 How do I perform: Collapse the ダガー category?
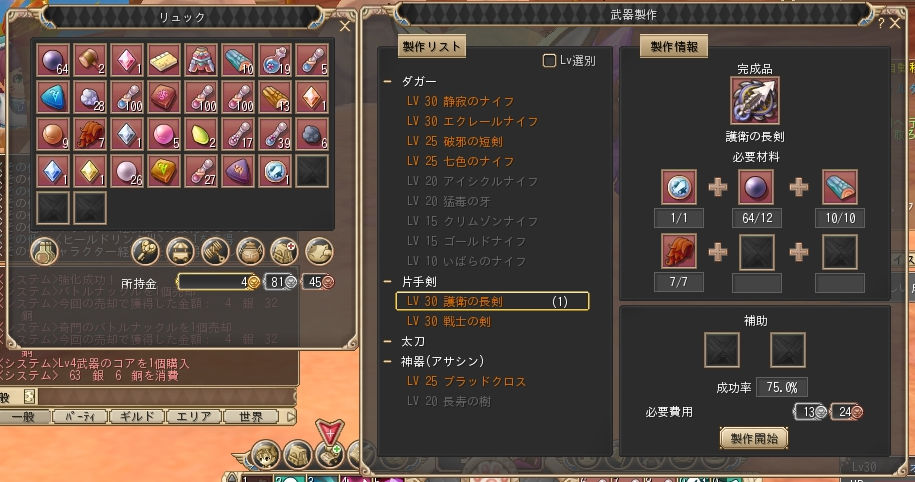(387, 81)
